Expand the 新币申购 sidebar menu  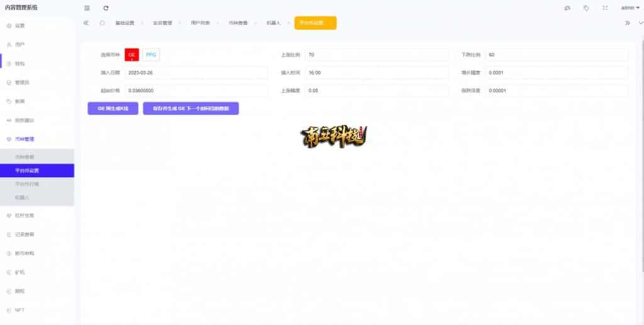coord(37,253)
